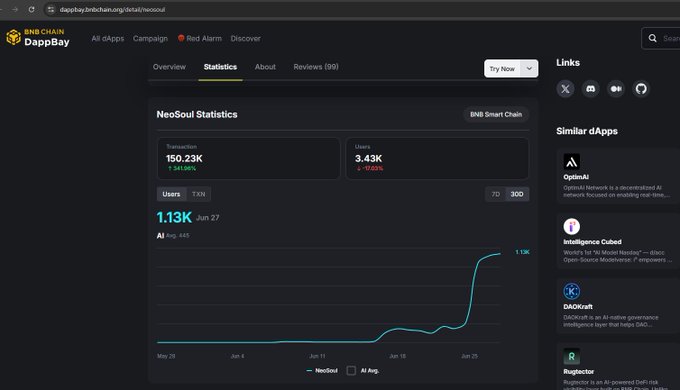Click the Jun 18 axis label
Image resolution: width=680 pixels, height=390 pixels.
coord(397,356)
